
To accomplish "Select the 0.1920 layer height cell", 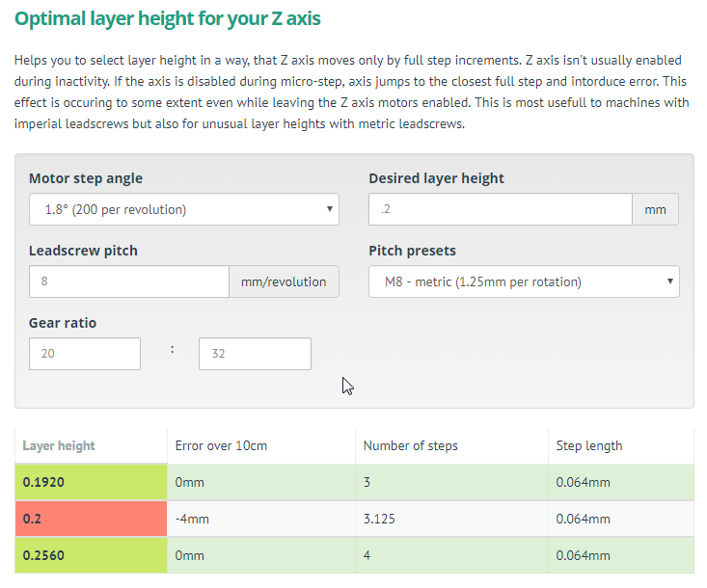I will pyautogui.click(x=91, y=482).
